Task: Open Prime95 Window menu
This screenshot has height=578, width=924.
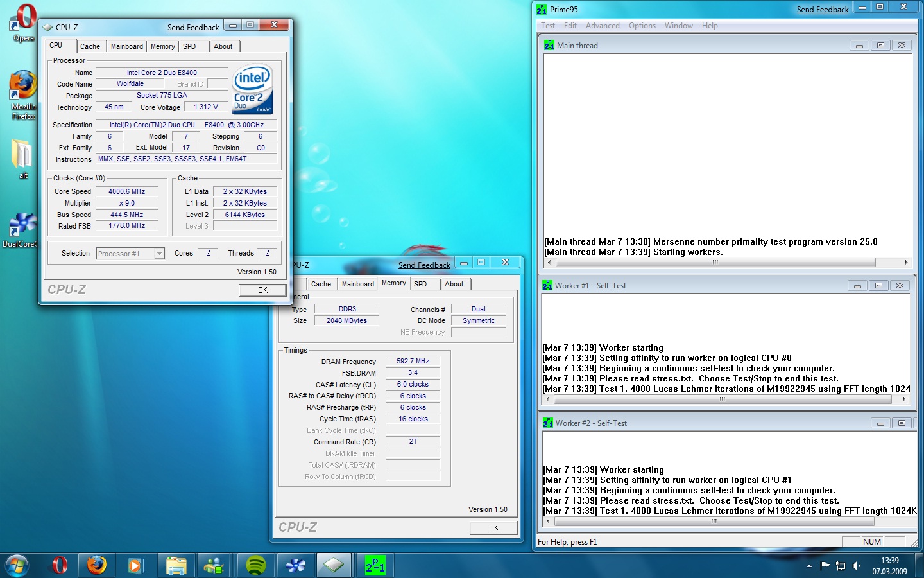Action: click(x=679, y=26)
